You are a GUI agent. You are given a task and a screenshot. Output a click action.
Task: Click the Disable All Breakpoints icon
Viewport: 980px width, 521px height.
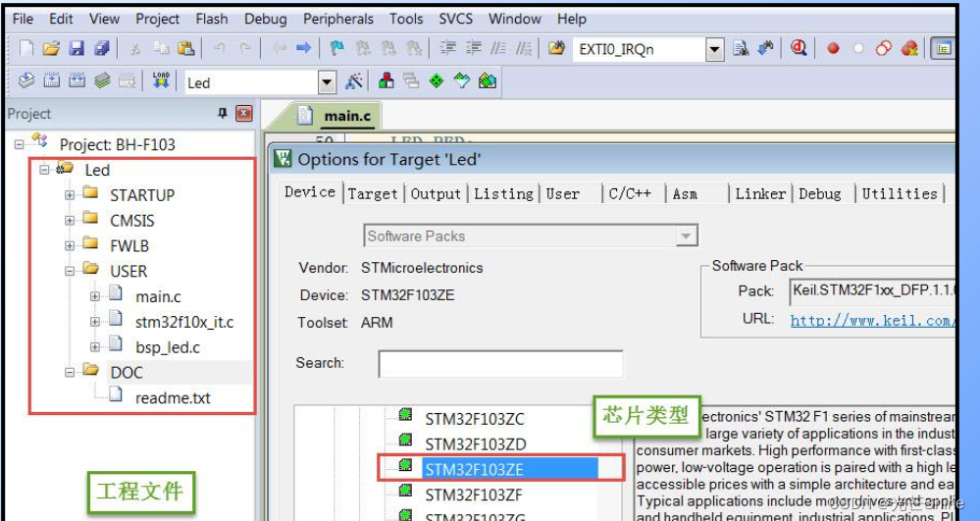pos(883,49)
